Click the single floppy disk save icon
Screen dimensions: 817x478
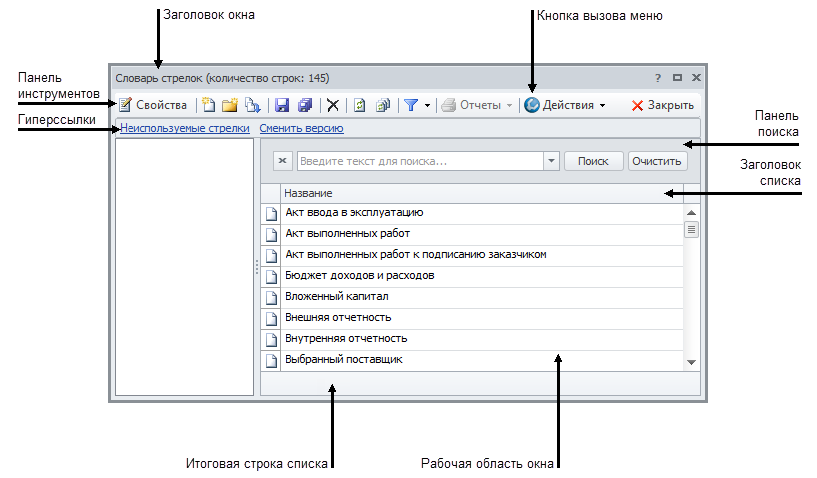coord(282,105)
